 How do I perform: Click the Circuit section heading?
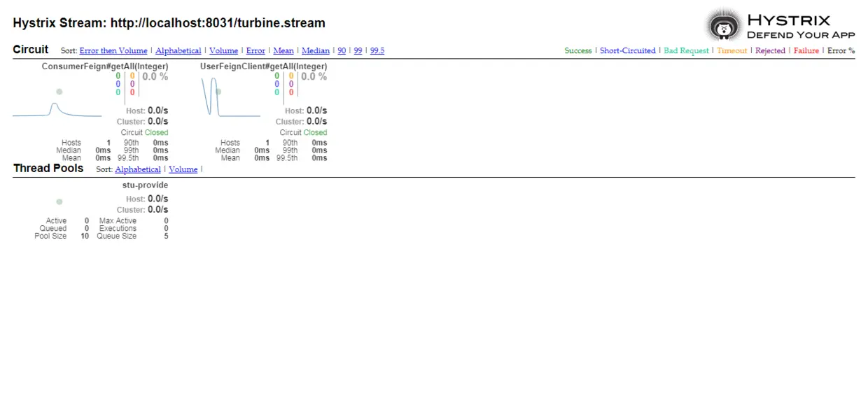[31, 50]
